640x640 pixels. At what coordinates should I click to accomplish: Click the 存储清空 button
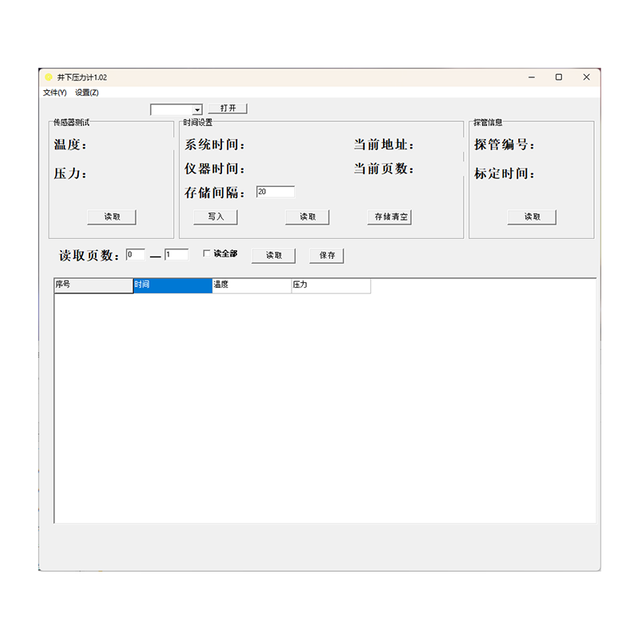coord(390,217)
